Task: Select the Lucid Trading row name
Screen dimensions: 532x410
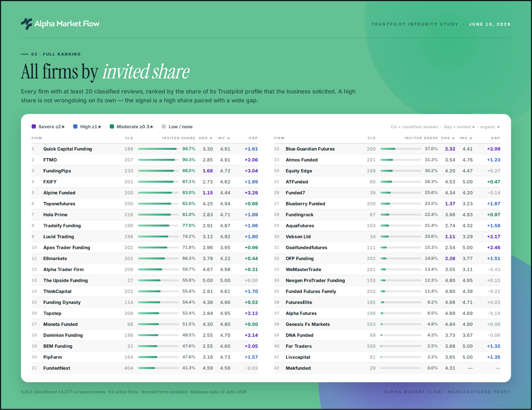Action: pyautogui.click(x=58, y=236)
